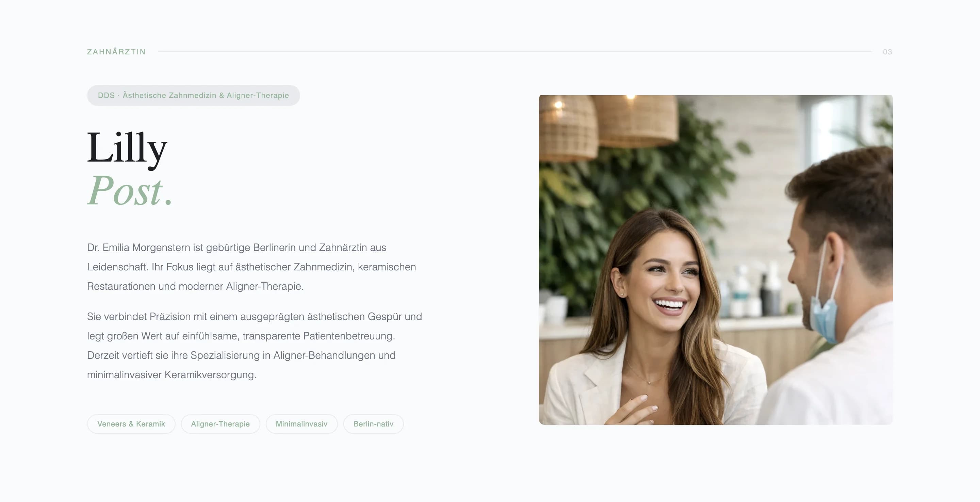Screen dimensions: 980x502
Task: Click the paragraph starting Sie verbindet Präzision
Action: [254, 345]
